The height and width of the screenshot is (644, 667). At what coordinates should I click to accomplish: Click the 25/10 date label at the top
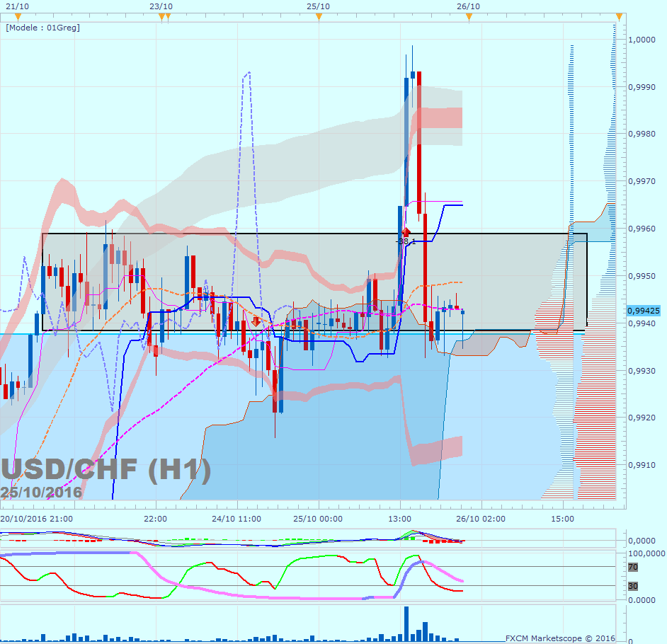[318, 6]
